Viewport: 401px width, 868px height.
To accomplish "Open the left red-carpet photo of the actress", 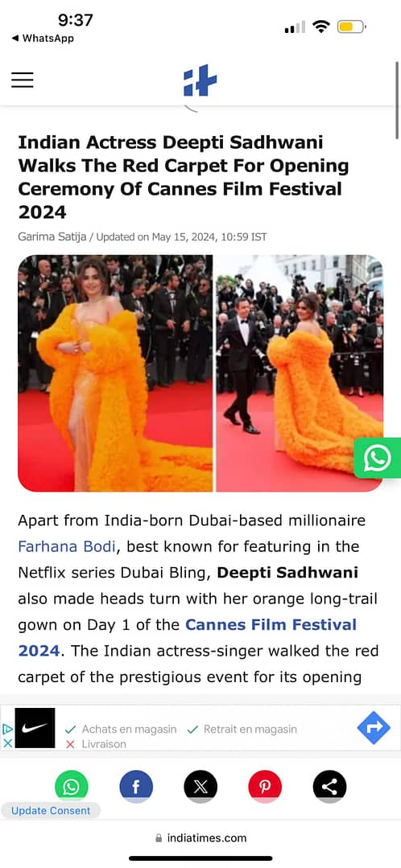I will 115,373.
